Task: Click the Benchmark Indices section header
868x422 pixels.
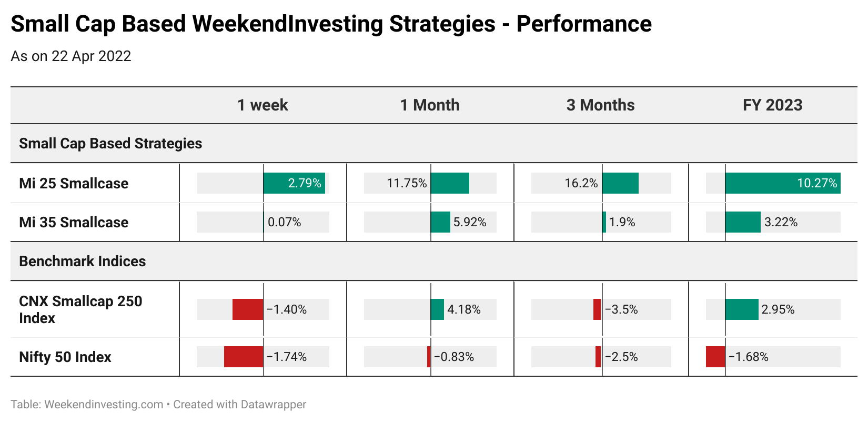Action: click(83, 262)
